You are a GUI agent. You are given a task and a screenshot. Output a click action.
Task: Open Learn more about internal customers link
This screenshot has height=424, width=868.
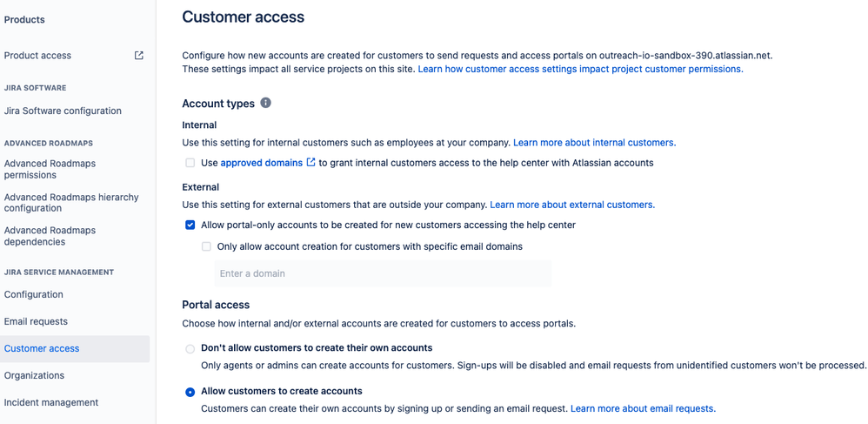click(595, 143)
